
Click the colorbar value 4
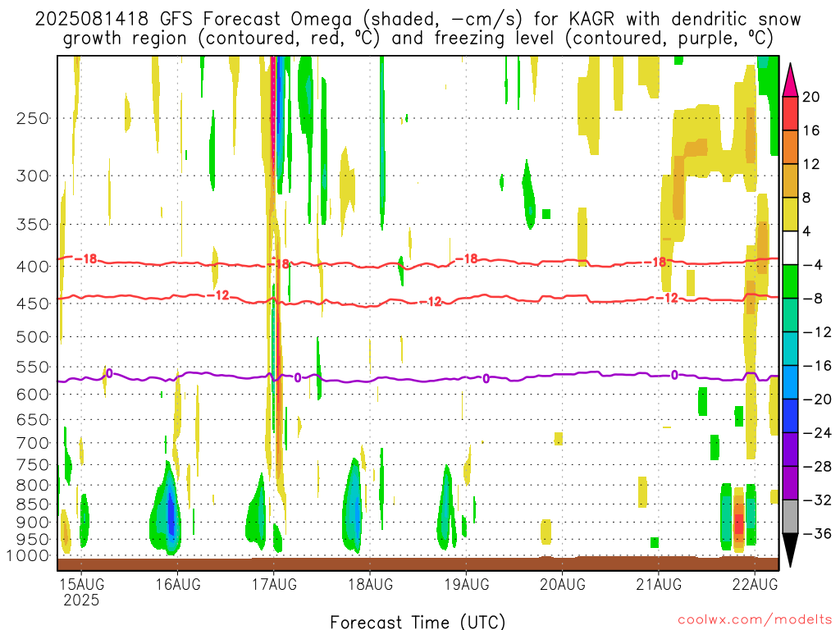(807, 231)
